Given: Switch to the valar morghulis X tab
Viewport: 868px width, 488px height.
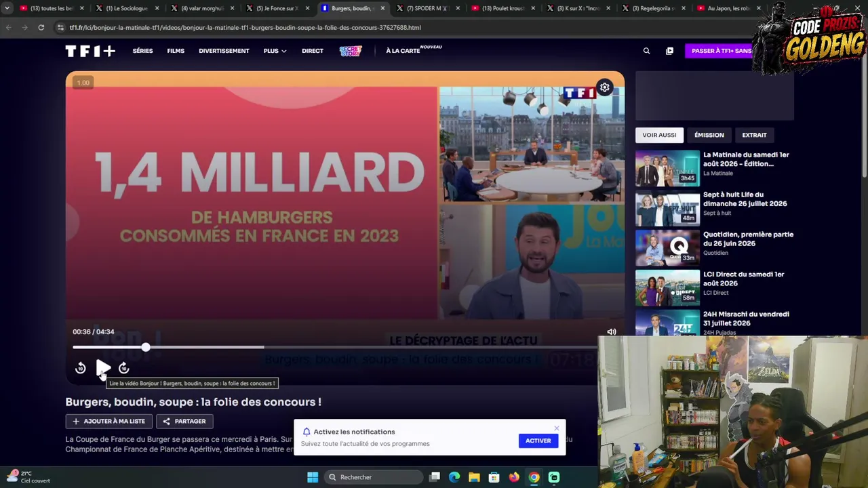Looking at the screenshot, I should point(202,8).
